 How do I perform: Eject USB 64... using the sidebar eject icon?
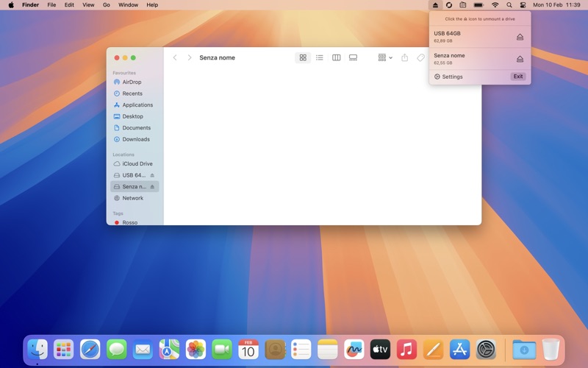point(152,175)
